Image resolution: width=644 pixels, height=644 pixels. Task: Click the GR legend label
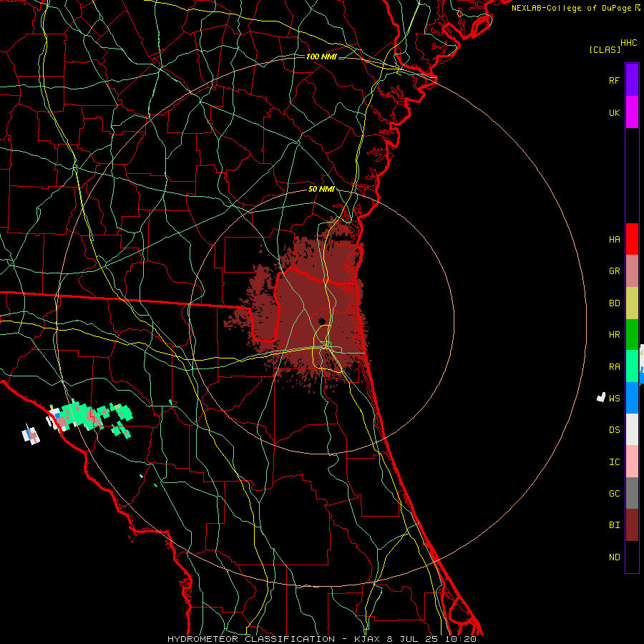click(614, 271)
